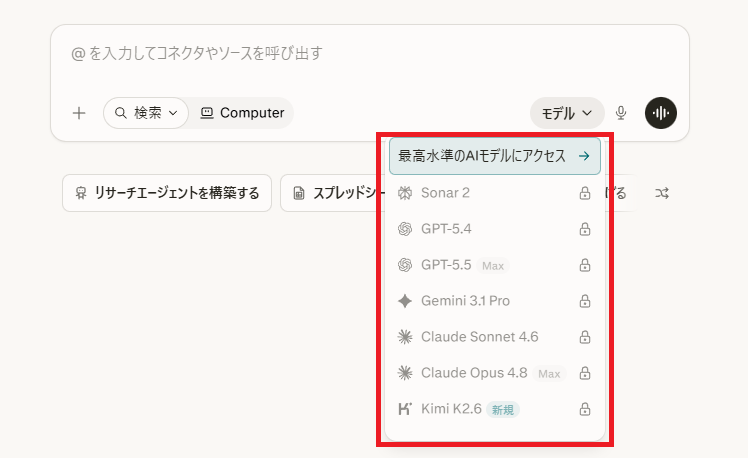Click the Claude logo beside Sonnet 4.6
This screenshot has height=458, width=748.
405,337
